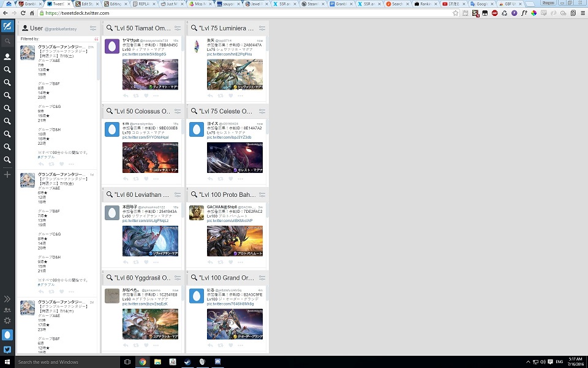Viewport: 588px width, 368px height.
Task: Like the tweet in Proto Bahamut column
Action: coord(231,262)
